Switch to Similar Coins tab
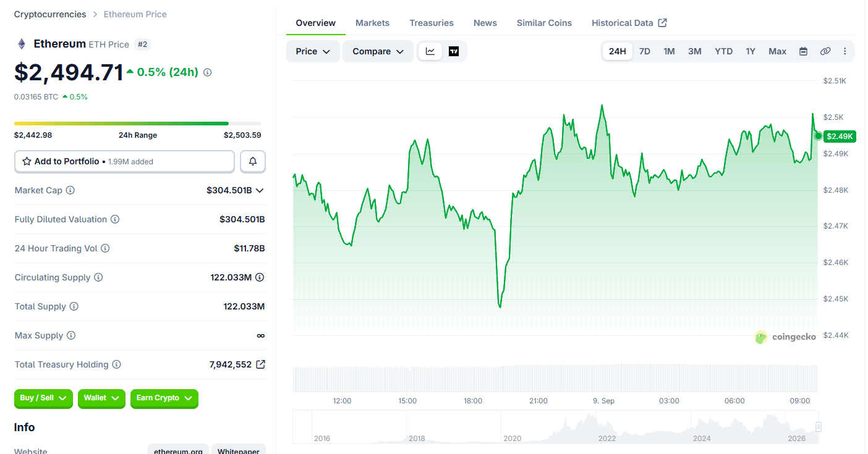Screen dimensions: 868x454 point(544,23)
